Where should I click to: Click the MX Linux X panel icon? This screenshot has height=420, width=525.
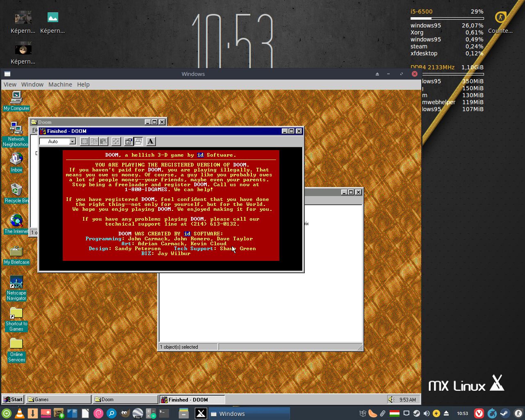[x=201, y=413]
